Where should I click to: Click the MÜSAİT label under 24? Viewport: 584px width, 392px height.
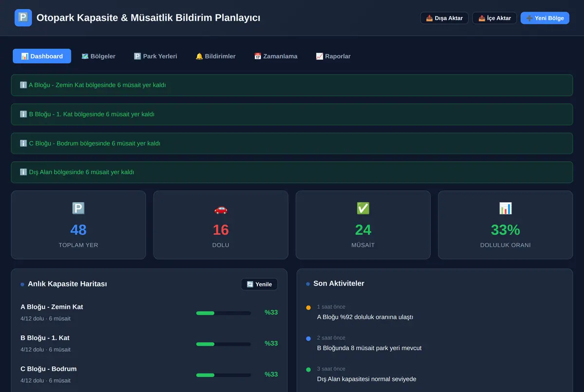[363, 245]
